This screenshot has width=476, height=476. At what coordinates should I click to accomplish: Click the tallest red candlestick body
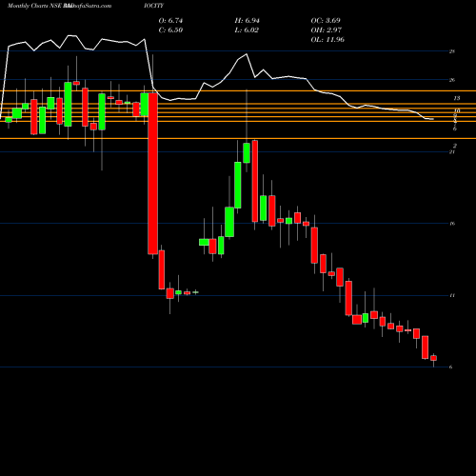152,173
